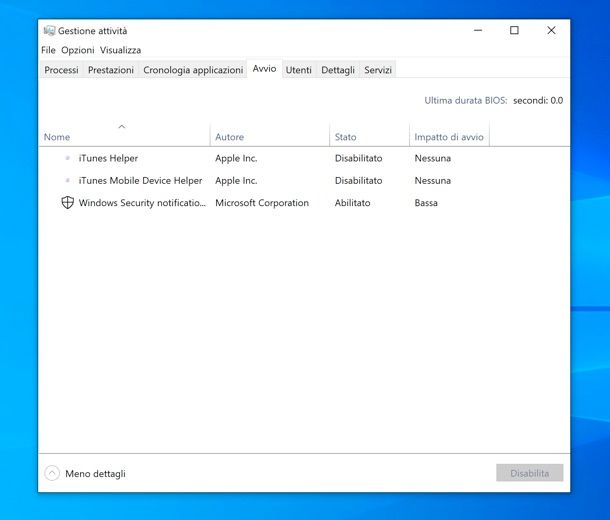Click Apple Inc. in iTunes Mobile Device row
Image resolution: width=610 pixels, height=520 pixels.
coord(236,180)
